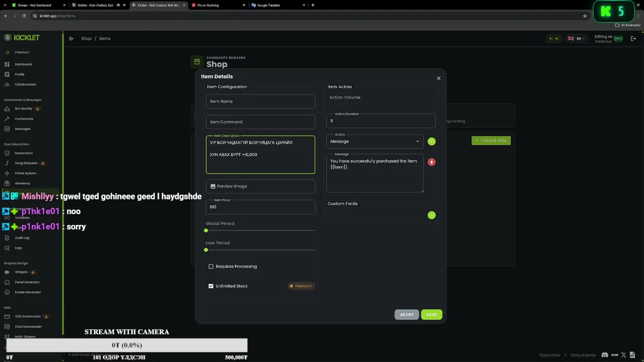Open the documentation icon in the footer
This screenshot has height=362, width=644.
coord(632,355)
